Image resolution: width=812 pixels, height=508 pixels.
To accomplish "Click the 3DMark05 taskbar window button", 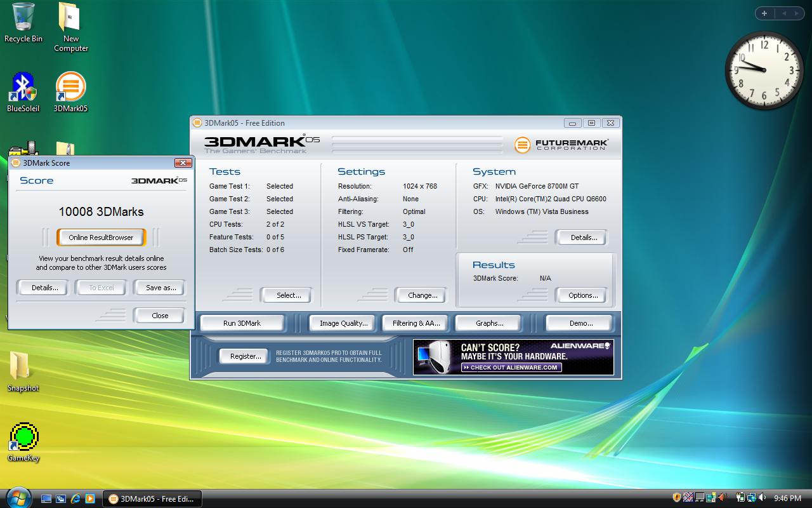I will point(152,498).
